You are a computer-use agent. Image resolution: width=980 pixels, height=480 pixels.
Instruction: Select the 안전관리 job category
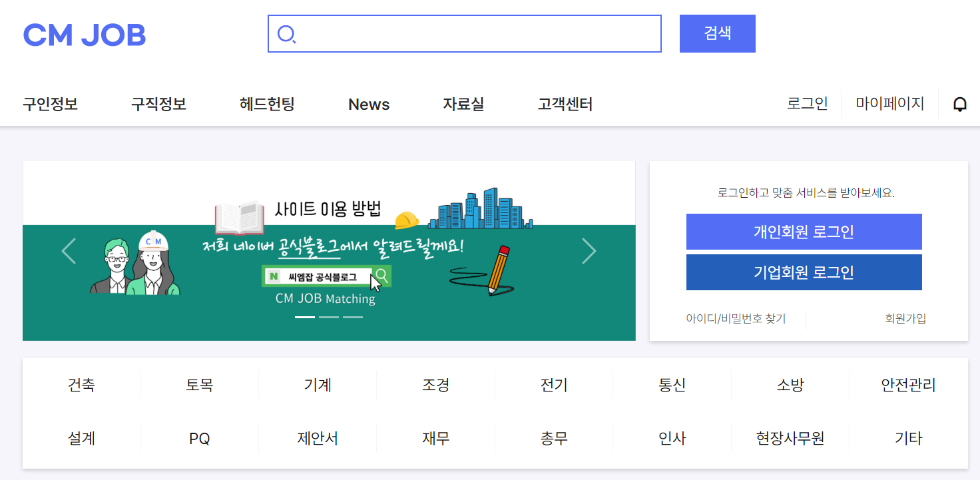(908, 385)
